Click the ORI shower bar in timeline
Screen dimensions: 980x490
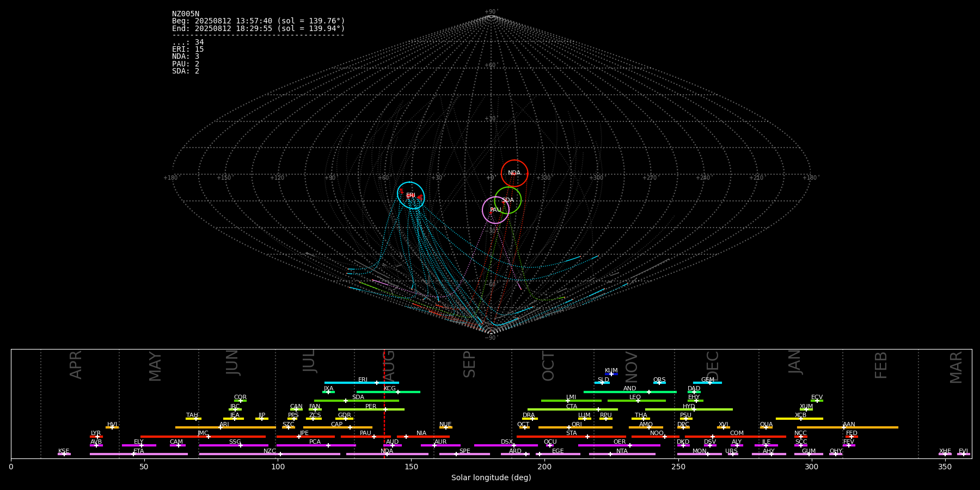pyautogui.click(x=575, y=427)
